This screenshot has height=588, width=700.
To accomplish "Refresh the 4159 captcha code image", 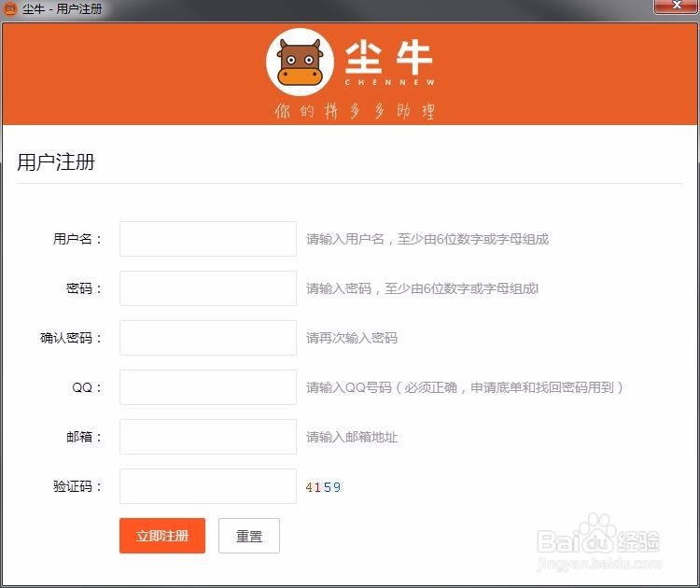I will point(323,487).
